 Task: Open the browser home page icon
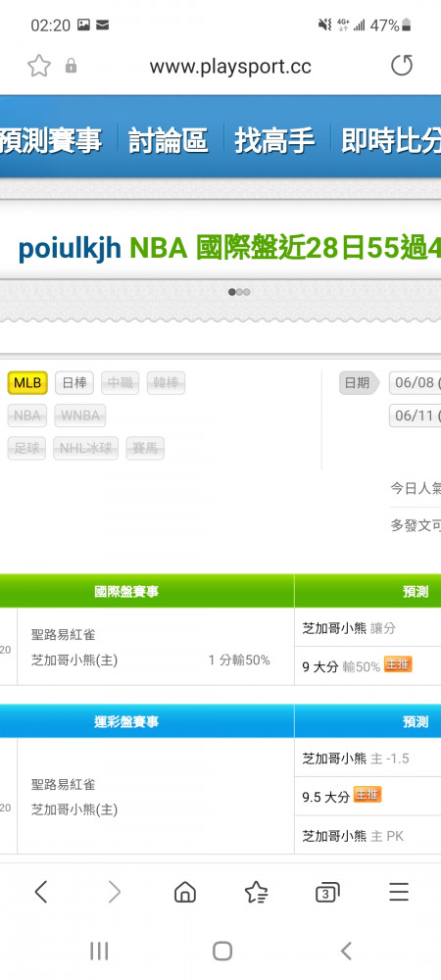pos(185,892)
